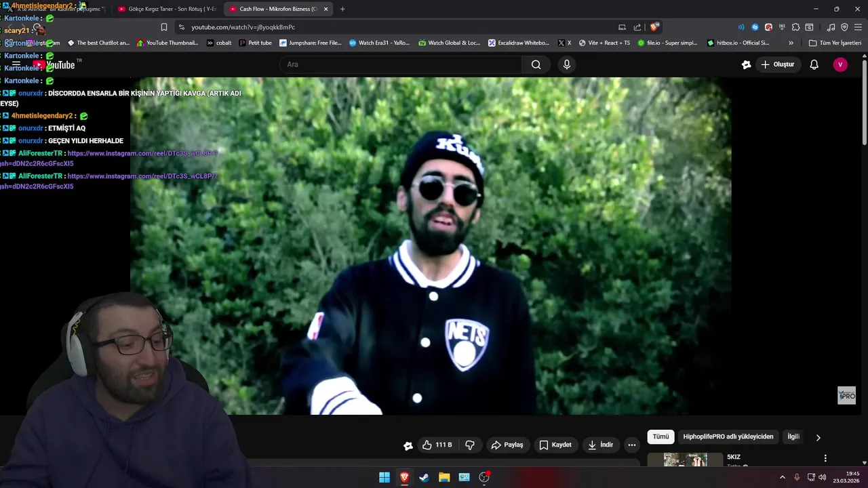Open Brave VPN shield icon
The image size is (868, 488).
tap(844, 27)
